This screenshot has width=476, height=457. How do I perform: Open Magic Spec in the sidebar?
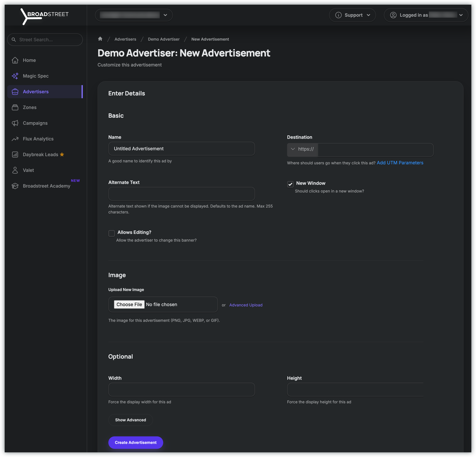45,76
